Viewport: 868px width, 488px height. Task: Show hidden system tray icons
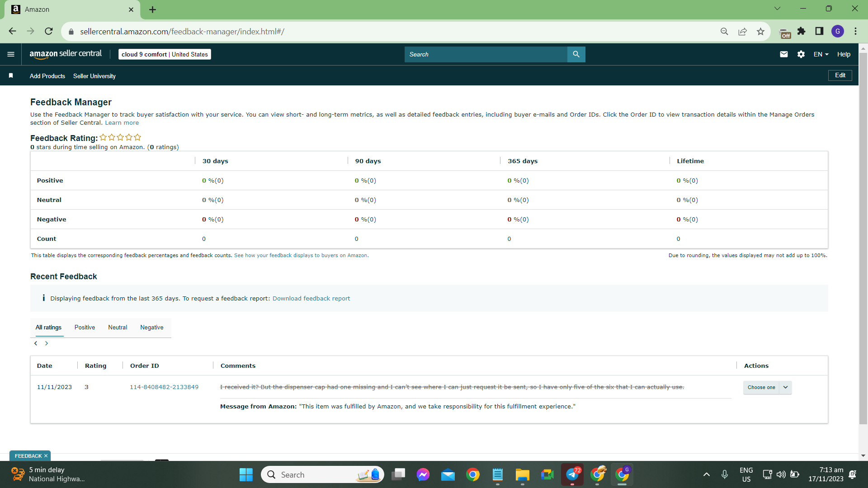coord(707,474)
